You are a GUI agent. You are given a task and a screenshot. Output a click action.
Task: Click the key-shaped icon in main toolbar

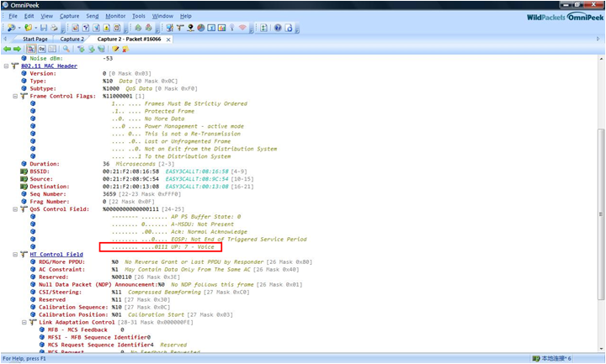[232, 28]
